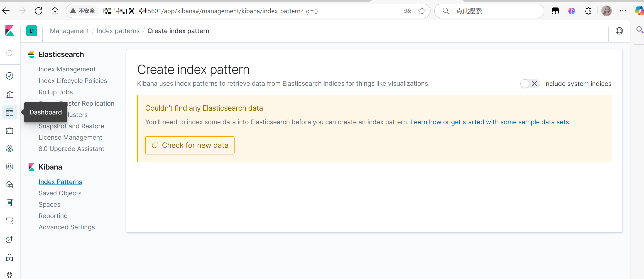Click the plus icon in browser sidebar
Screen dimensions: 644x279
(x=639, y=59)
